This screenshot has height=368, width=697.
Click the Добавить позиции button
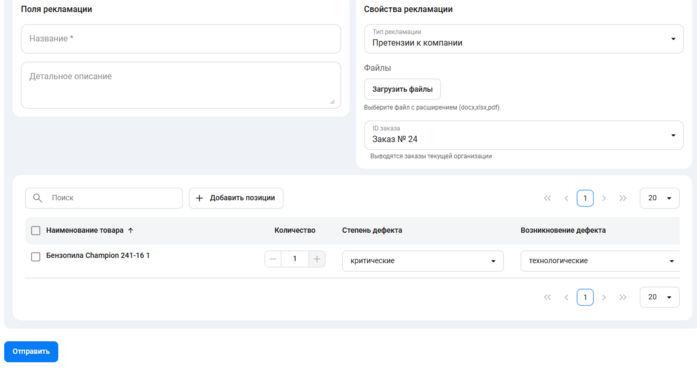(x=236, y=198)
